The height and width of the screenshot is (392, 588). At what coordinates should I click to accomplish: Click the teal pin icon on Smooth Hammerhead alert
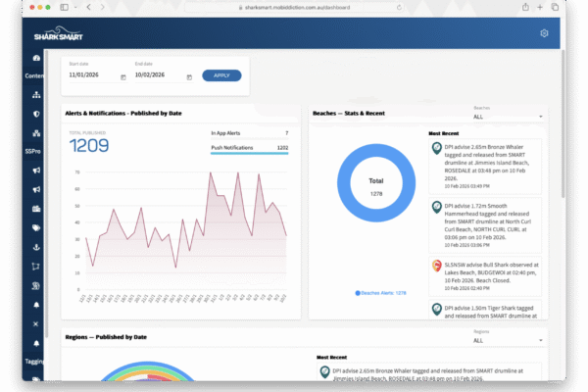[x=436, y=207]
